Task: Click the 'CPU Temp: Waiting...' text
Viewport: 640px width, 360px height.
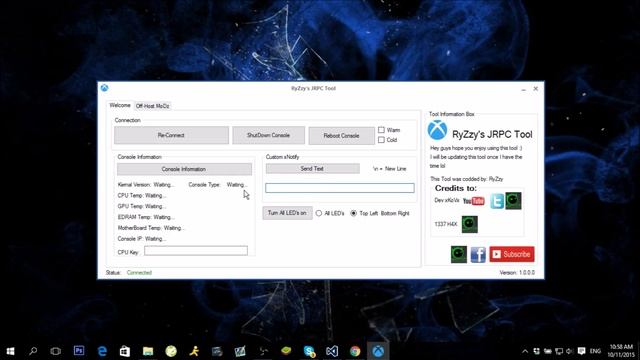Action: pos(142,196)
